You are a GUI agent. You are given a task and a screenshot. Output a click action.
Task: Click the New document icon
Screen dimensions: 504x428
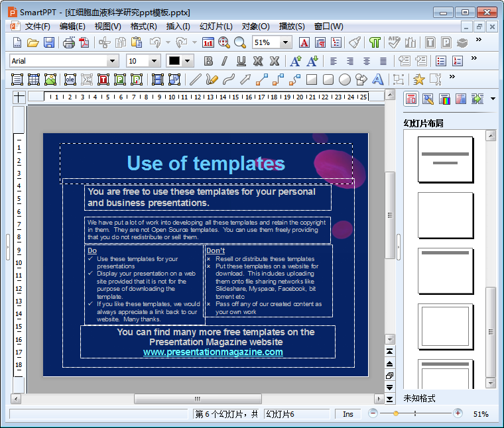click(x=17, y=42)
